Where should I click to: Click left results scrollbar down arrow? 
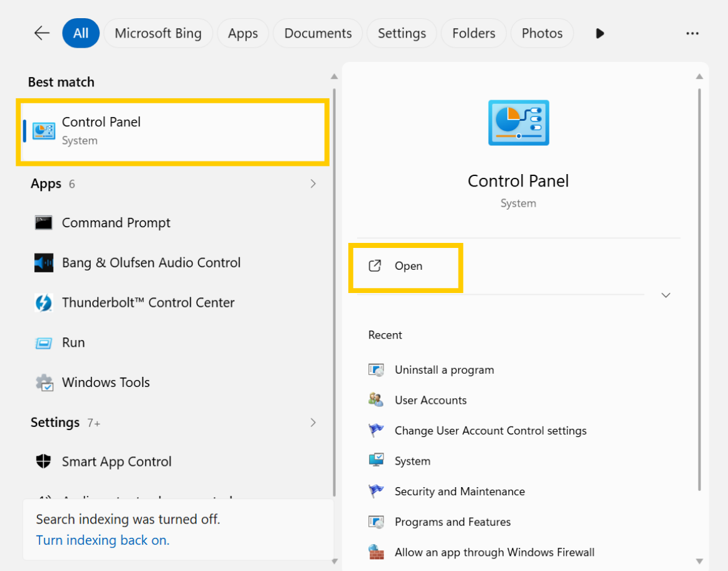coord(335,562)
